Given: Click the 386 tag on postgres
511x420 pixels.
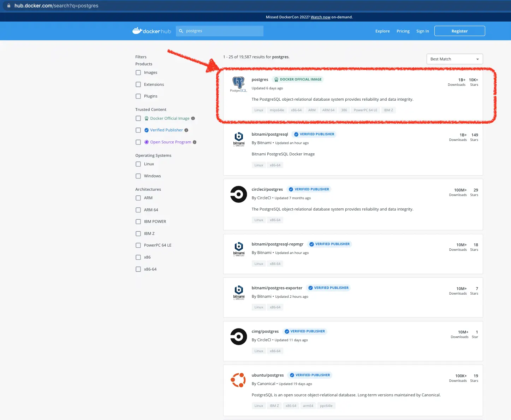Looking at the screenshot, I should pos(344,110).
